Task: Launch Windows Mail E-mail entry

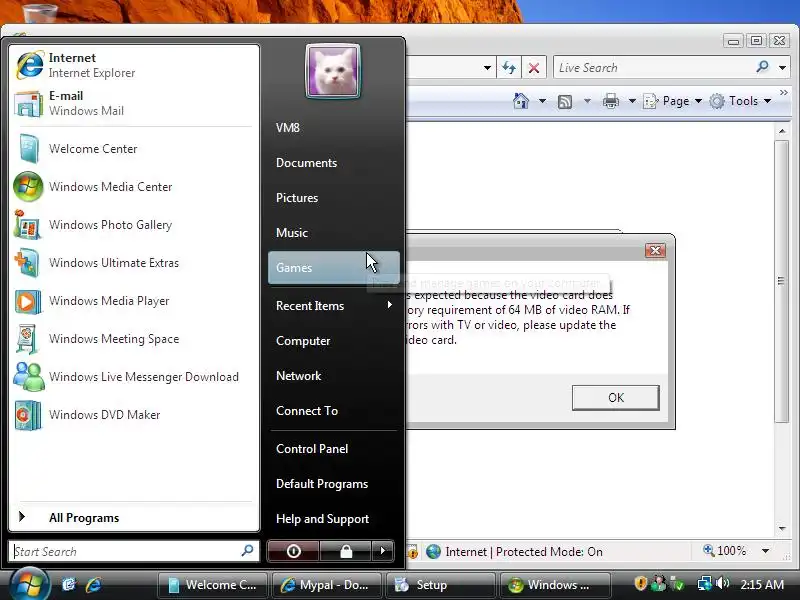Action: pos(134,103)
